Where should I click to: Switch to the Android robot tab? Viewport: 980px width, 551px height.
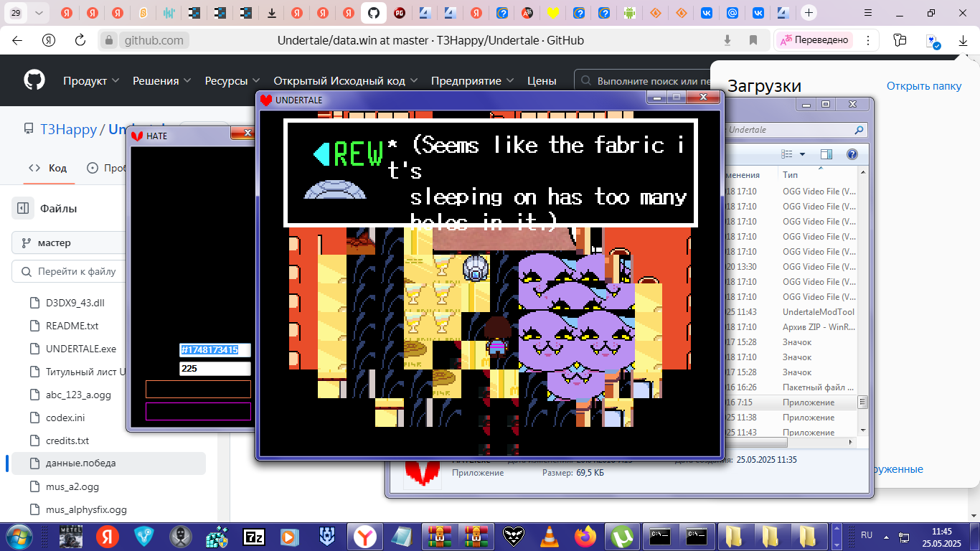[629, 13]
